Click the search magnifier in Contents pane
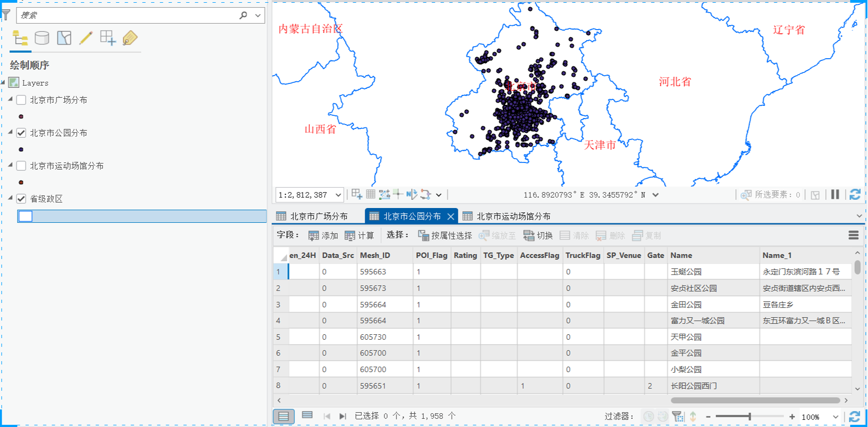The height and width of the screenshot is (427, 868). tap(243, 15)
